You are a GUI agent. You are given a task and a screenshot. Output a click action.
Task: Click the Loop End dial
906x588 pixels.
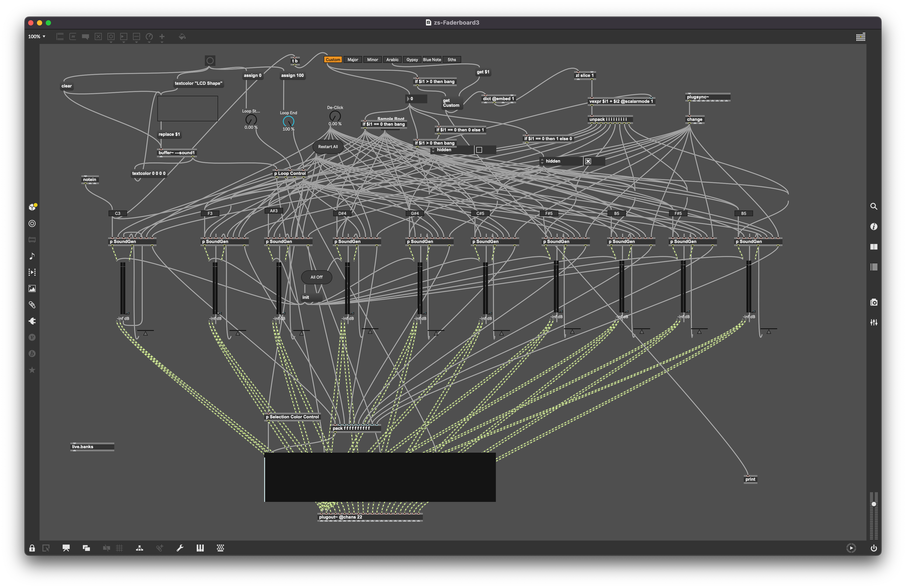pos(288,122)
